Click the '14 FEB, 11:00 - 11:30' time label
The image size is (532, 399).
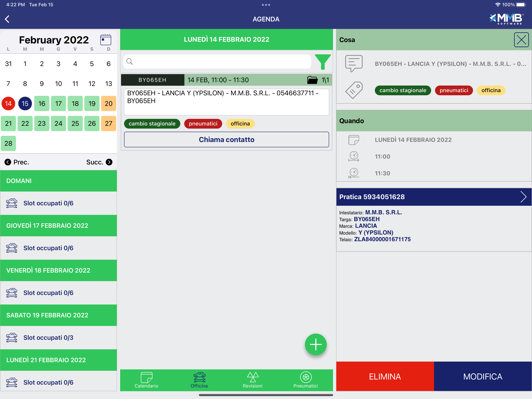[218, 80]
